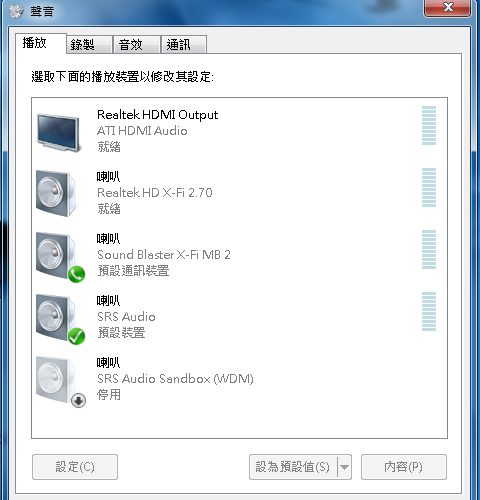
Task: Select the 播放 tab
Action: tap(41, 43)
